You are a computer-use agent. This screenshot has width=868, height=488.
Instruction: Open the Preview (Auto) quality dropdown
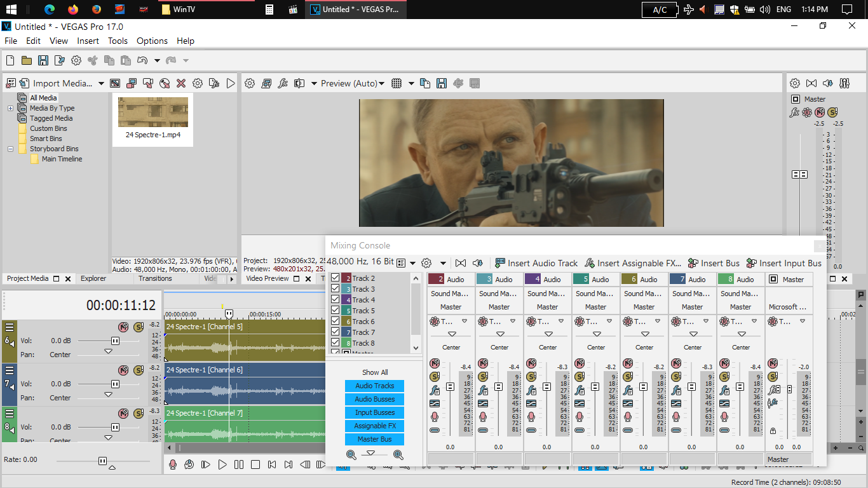[x=353, y=83]
